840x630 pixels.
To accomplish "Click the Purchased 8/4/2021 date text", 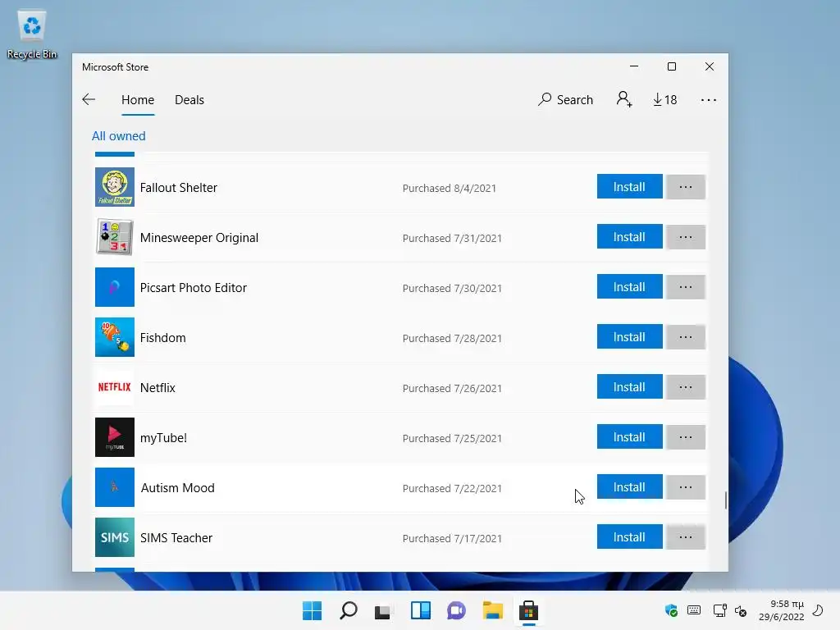I will point(449,188).
